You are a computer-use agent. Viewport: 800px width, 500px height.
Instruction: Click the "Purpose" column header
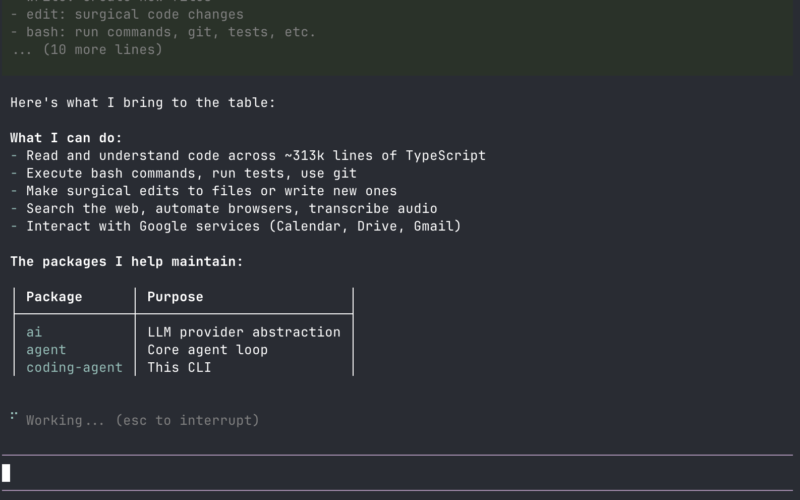(175, 297)
